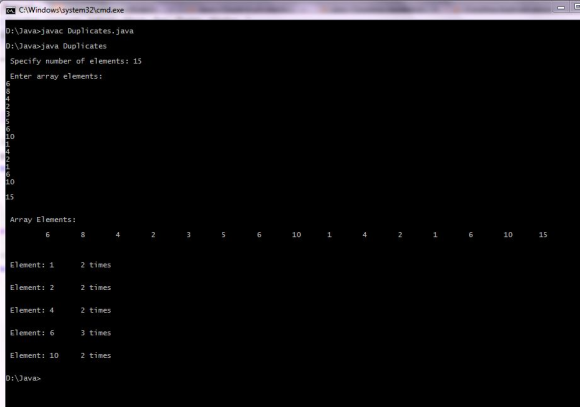Viewport: 580px width, 407px height.
Task: Click the Specify number of elements line
Action: (76, 61)
